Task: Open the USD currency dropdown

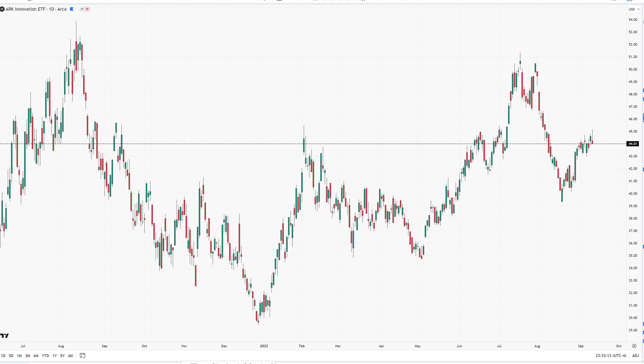Action: click(x=634, y=9)
